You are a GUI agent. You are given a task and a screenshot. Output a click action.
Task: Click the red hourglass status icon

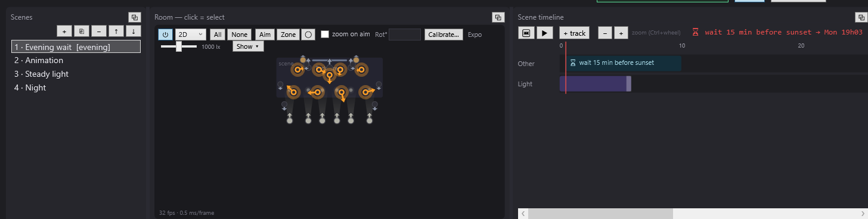[695, 32]
